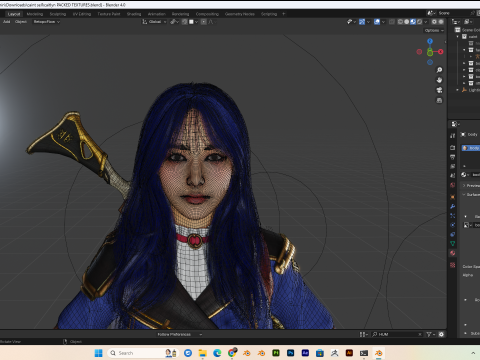Open the Material properties tab
The height and width of the screenshot is (360, 480).
[452, 253]
